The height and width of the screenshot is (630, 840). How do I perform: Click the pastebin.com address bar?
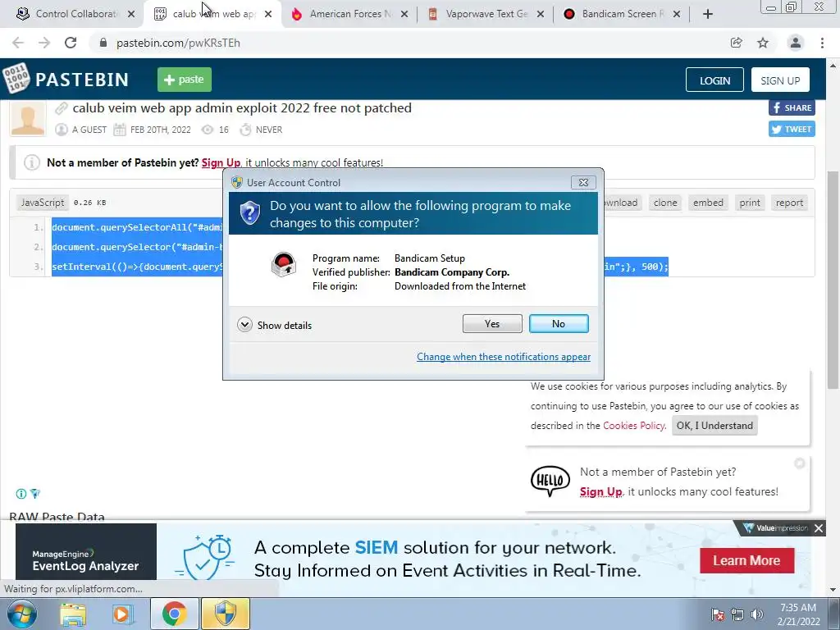(x=407, y=43)
